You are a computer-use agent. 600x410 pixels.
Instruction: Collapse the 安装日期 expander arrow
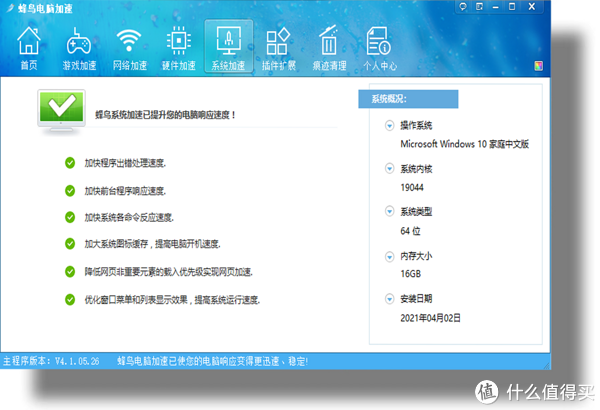[x=390, y=299]
